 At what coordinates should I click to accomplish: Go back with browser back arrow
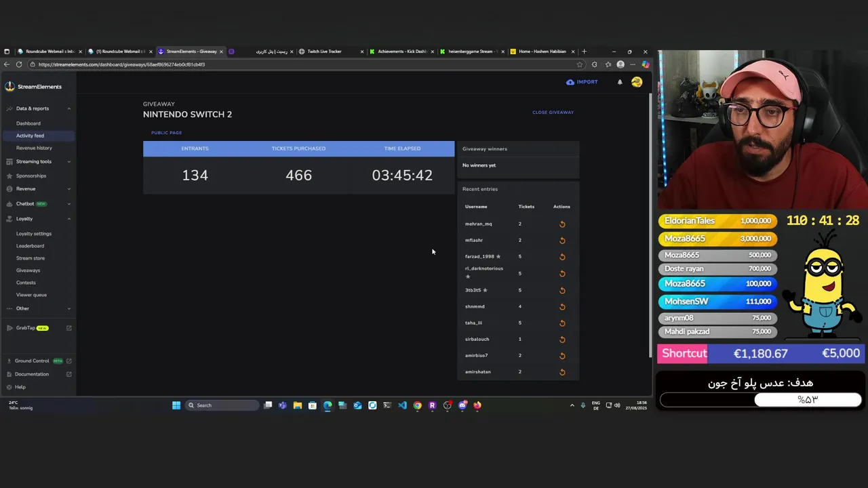pos(7,64)
